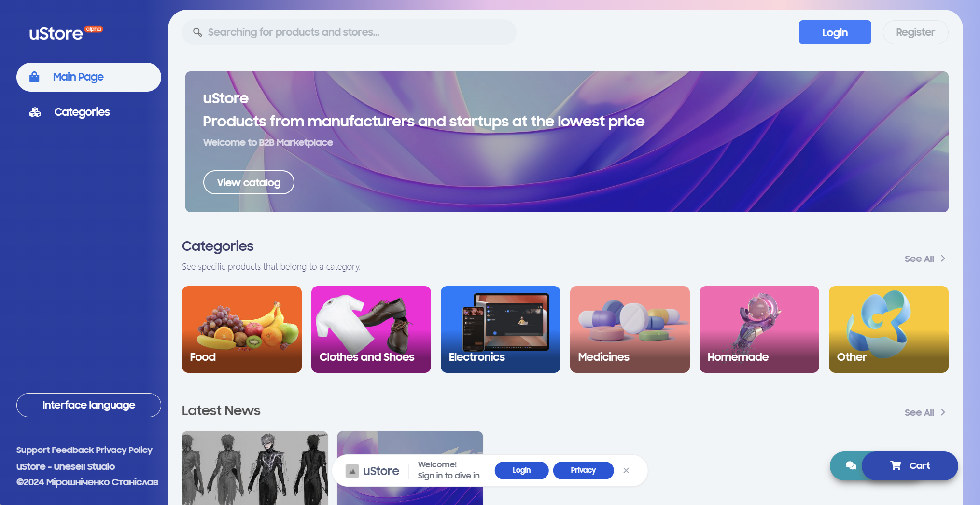Dismiss the welcome sign-in popup
This screenshot has width=980, height=505.
pyautogui.click(x=626, y=470)
